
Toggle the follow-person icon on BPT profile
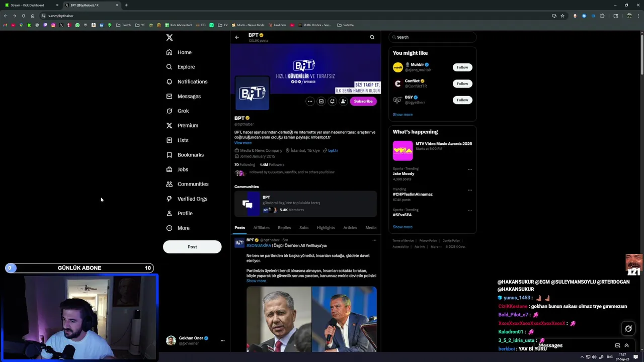click(343, 101)
